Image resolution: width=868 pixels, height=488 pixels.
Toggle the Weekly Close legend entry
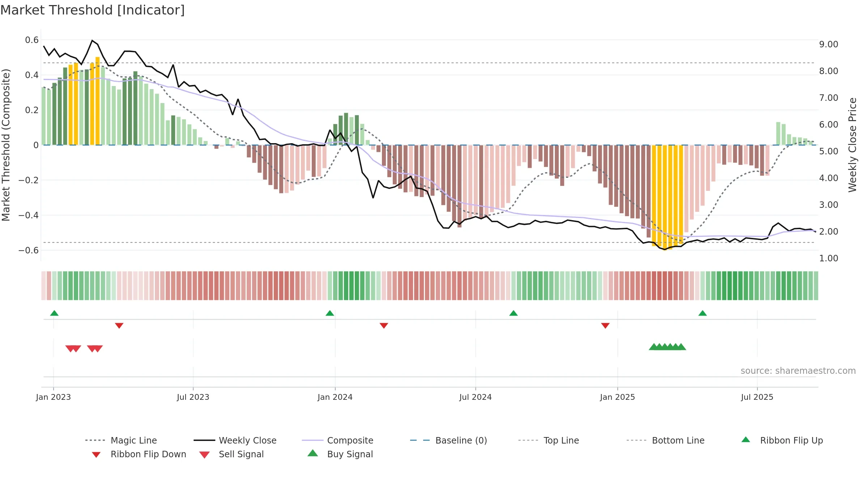(x=235, y=440)
